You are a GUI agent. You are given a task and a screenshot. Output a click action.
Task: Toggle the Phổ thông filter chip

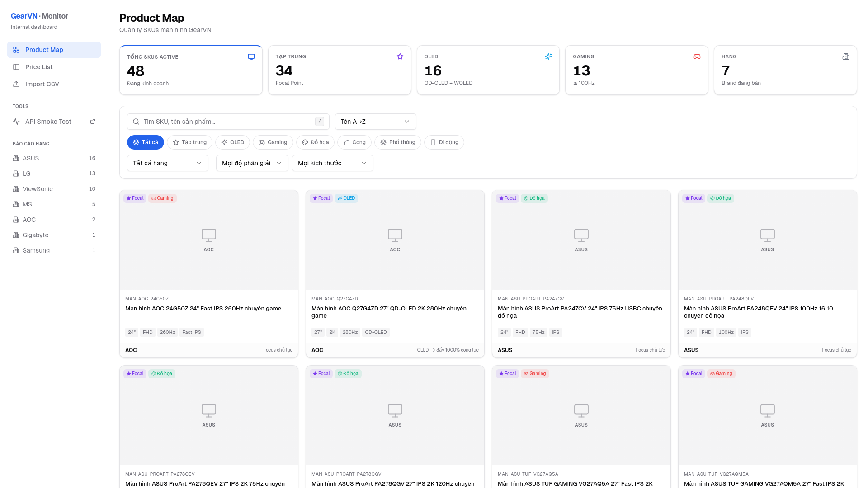pyautogui.click(x=398, y=142)
